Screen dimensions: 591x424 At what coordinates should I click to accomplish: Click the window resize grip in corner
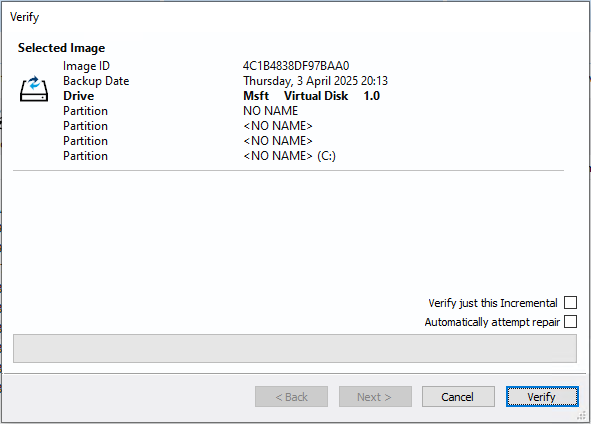[582, 415]
